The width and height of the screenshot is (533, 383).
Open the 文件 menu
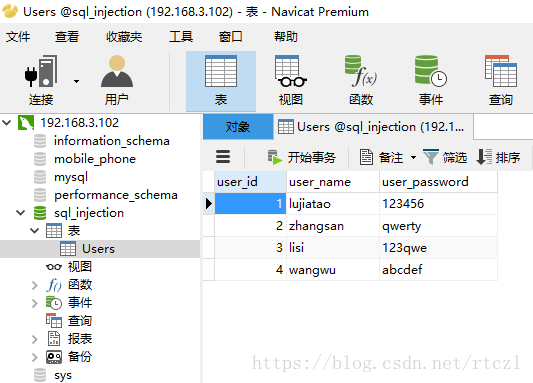click(18, 36)
